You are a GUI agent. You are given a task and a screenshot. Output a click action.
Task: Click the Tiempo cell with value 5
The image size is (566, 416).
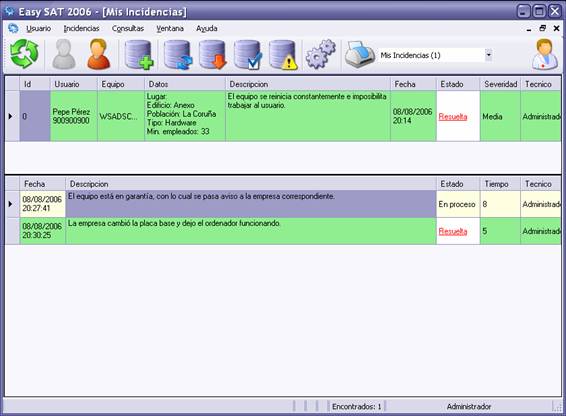point(500,231)
